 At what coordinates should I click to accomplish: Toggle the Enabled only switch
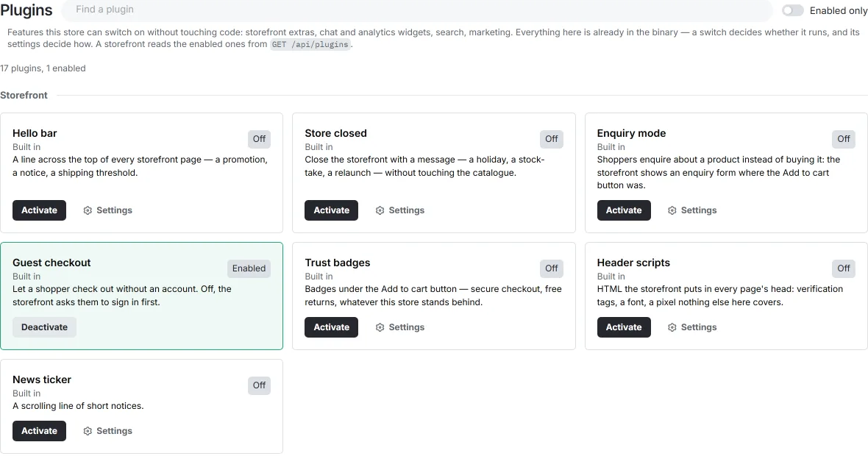point(792,10)
